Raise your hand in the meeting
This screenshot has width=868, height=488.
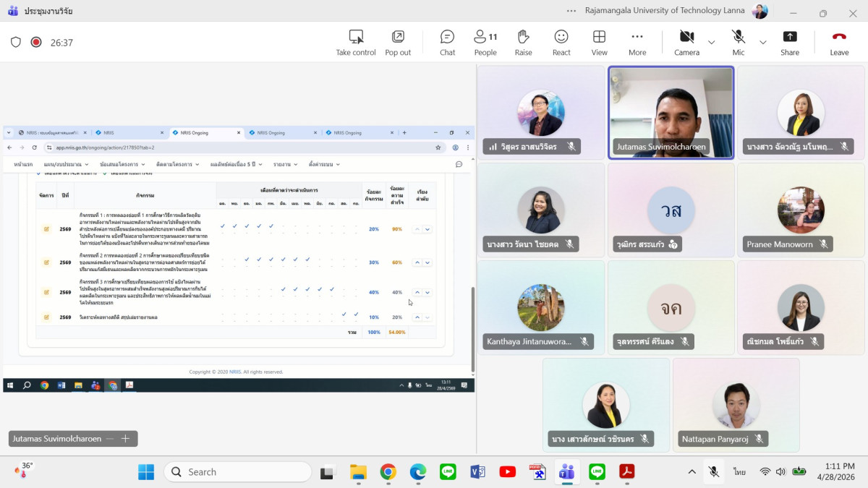pyautogui.click(x=523, y=43)
